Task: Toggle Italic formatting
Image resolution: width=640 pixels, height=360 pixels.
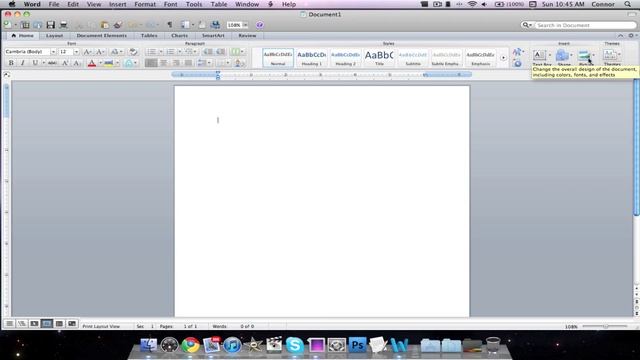Action: point(23,63)
